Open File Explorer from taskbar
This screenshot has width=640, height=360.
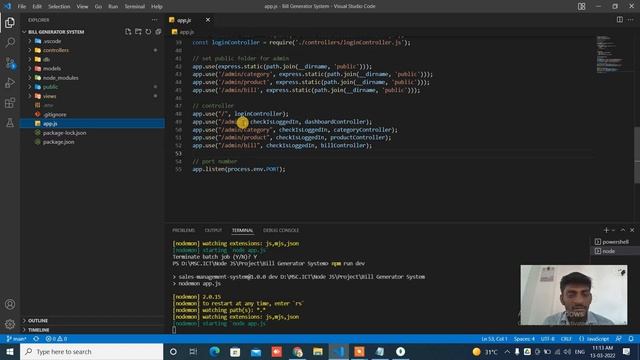click(318, 351)
